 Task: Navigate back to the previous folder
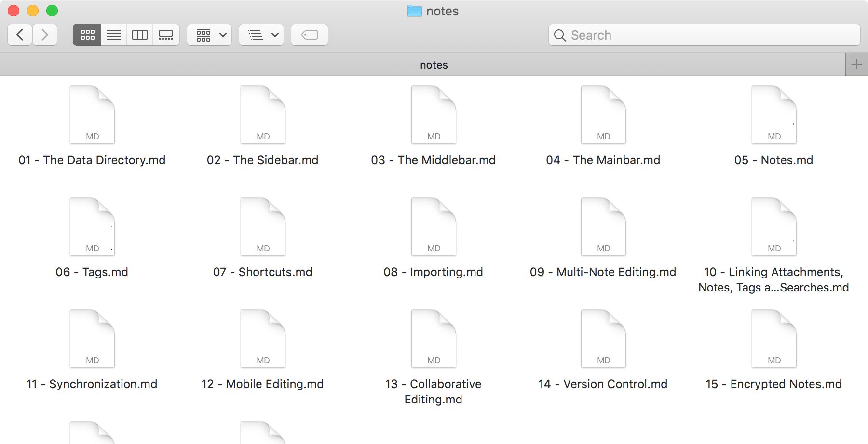(x=19, y=34)
